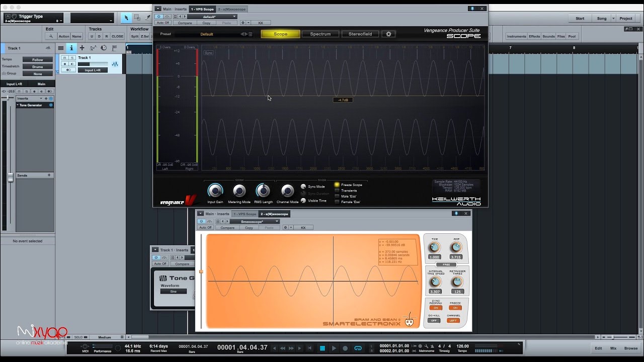
Task: Open the Song page tab
Action: click(x=602, y=18)
